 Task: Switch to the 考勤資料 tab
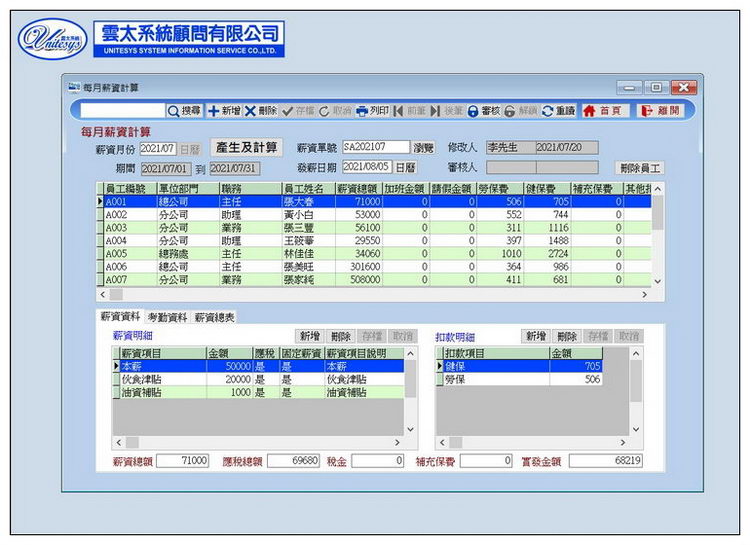(x=167, y=317)
